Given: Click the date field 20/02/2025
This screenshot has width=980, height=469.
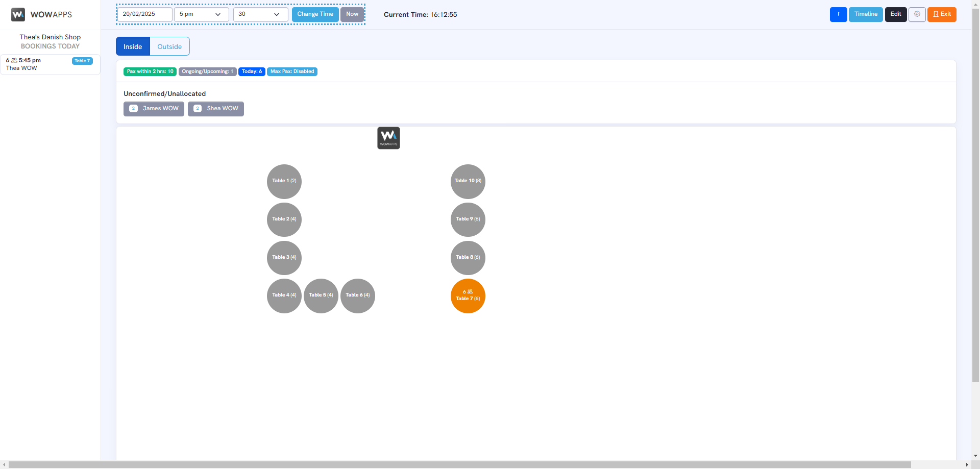Looking at the screenshot, I should [x=144, y=14].
